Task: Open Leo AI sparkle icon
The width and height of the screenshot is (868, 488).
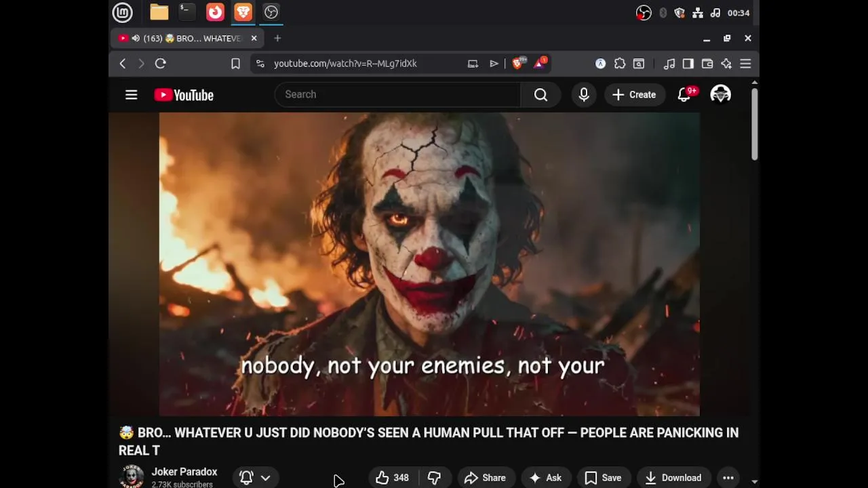Action: pos(726,64)
